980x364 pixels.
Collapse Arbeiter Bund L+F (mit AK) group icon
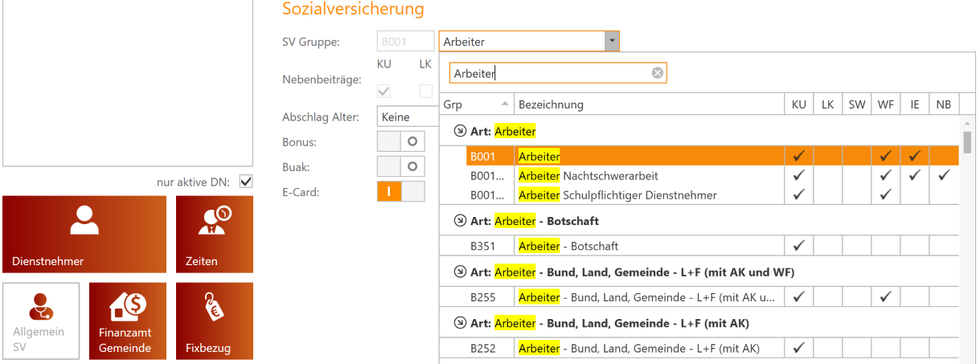460,323
